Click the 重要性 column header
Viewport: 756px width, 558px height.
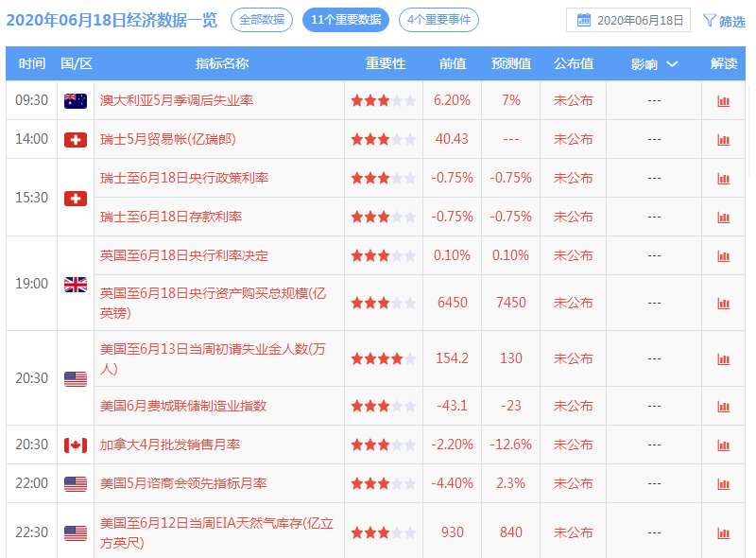(386, 63)
